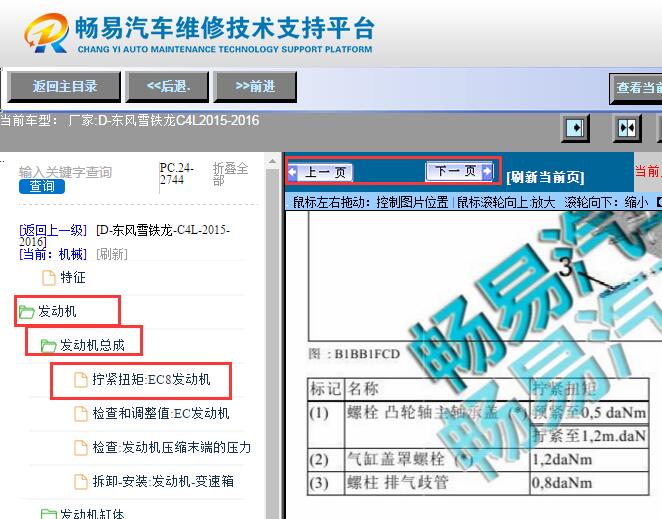
Task: Open the 返回上一级 link
Action: (x=53, y=231)
